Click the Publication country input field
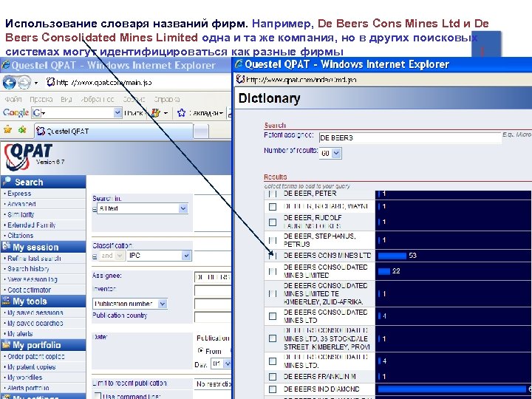Image resolution: width=532 pixels, height=399 pixels. click(212, 317)
